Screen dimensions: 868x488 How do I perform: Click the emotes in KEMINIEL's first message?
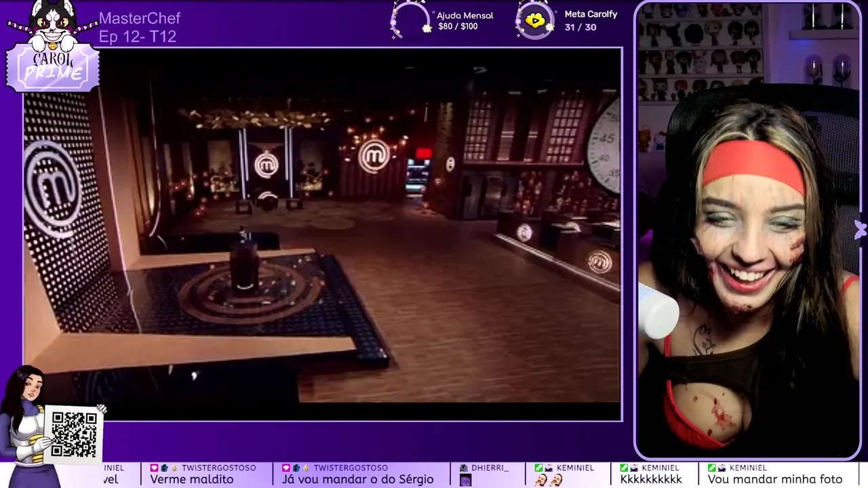pyautogui.click(x=550, y=480)
